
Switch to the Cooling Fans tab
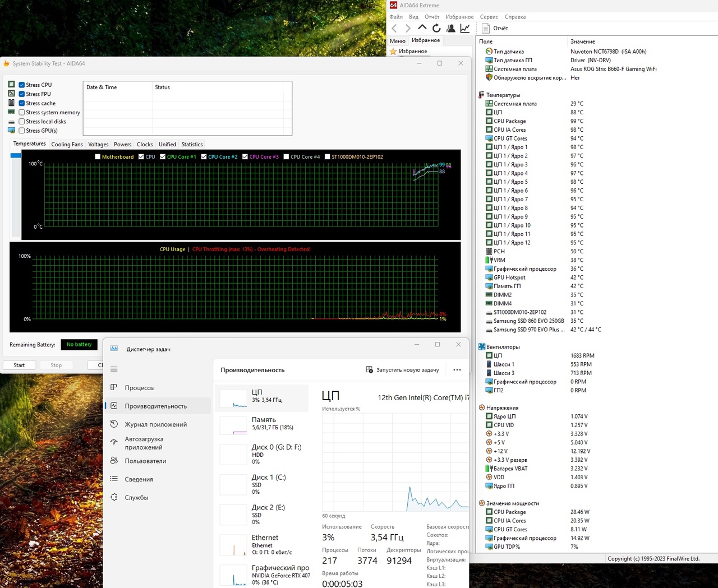pos(67,145)
